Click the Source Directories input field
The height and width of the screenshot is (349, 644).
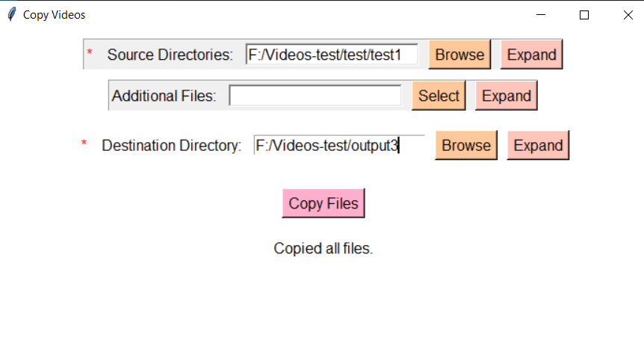[x=331, y=55]
